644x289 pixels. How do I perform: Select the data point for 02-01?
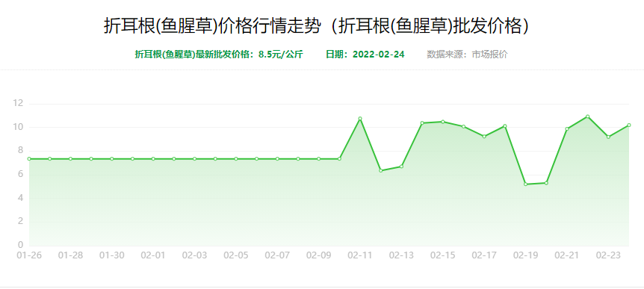click(x=153, y=158)
